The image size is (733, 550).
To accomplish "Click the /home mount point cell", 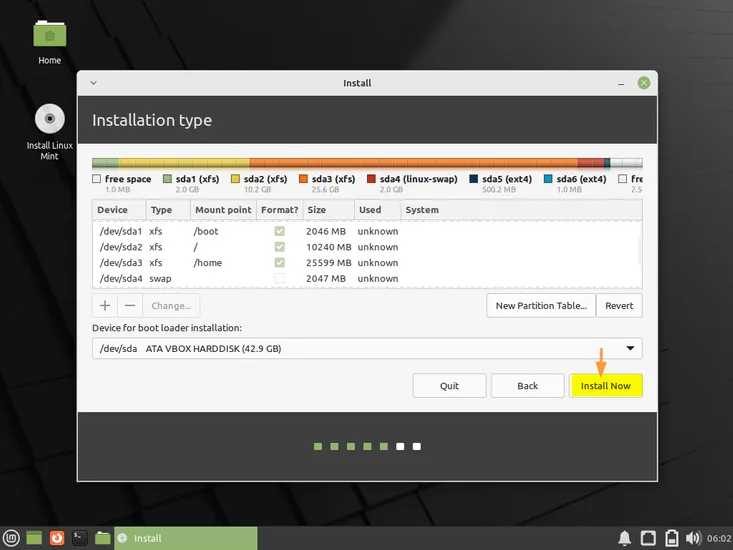I will [208, 263].
